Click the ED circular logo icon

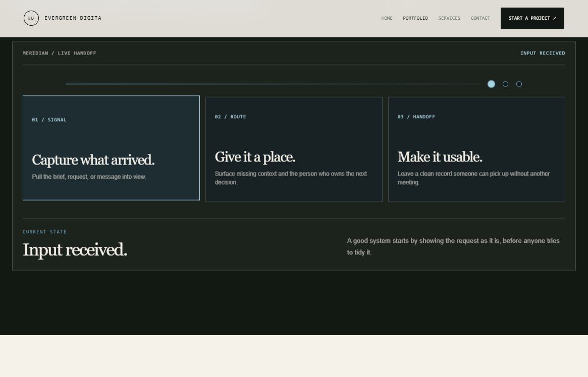(x=31, y=18)
